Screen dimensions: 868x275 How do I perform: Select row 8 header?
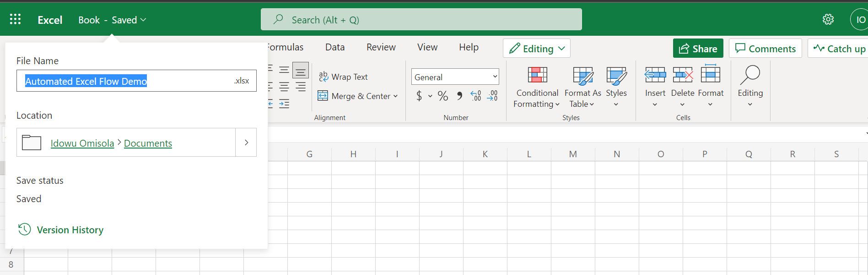[11, 264]
